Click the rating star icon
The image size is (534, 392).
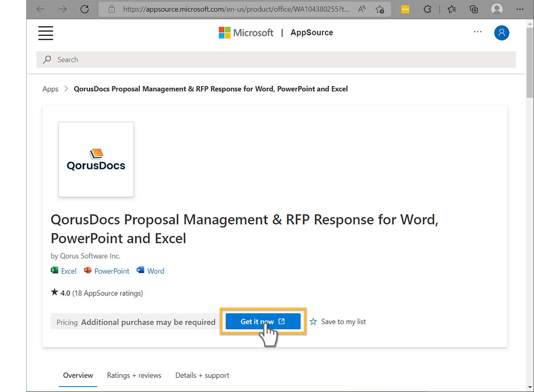[55, 292]
